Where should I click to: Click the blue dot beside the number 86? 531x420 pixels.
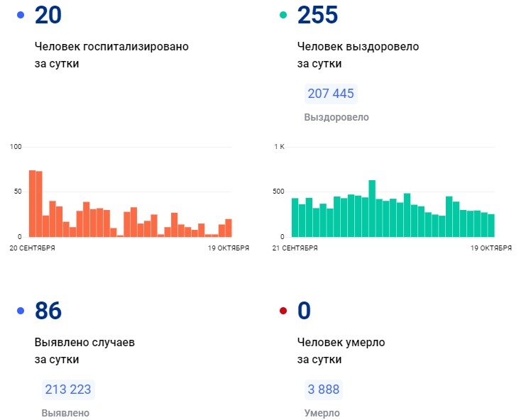[21, 311]
